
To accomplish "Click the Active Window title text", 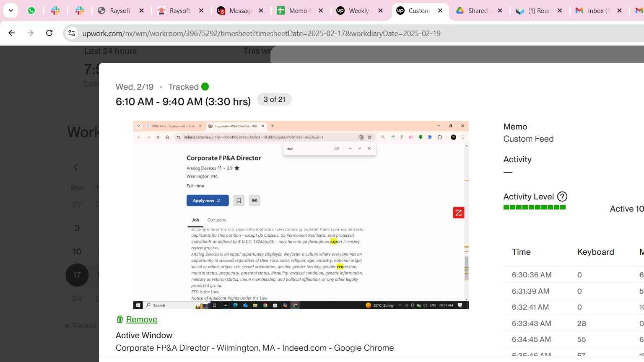I will pos(254,348).
